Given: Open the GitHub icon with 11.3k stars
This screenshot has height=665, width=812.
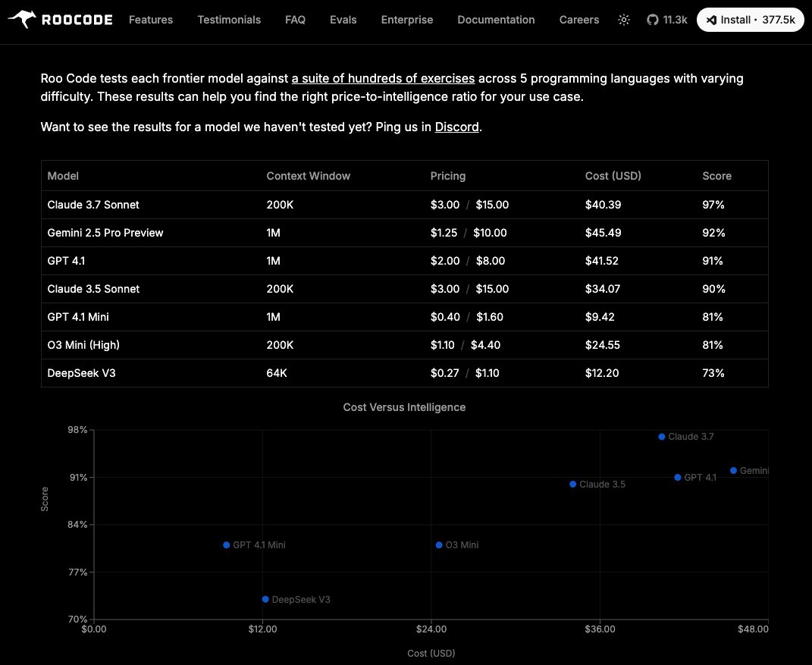Looking at the screenshot, I should pyautogui.click(x=667, y=20).
